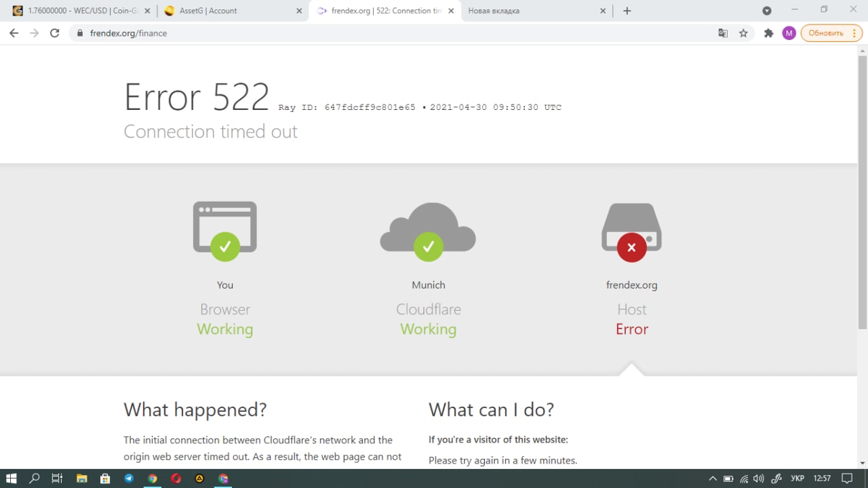This screenshot has height=488, width=868.
Task: Click 'Working' under Cloudflare
Action: click(428, 329)
